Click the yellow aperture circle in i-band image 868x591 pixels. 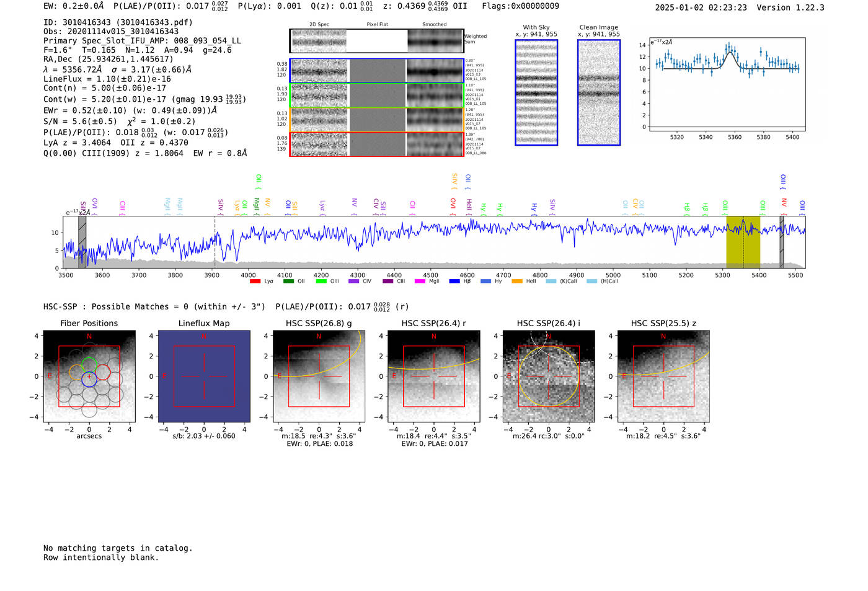(x=549, y=376)
